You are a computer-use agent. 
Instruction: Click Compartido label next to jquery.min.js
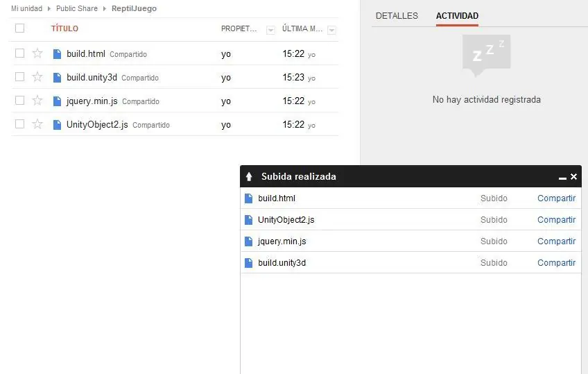click(141, 102)
